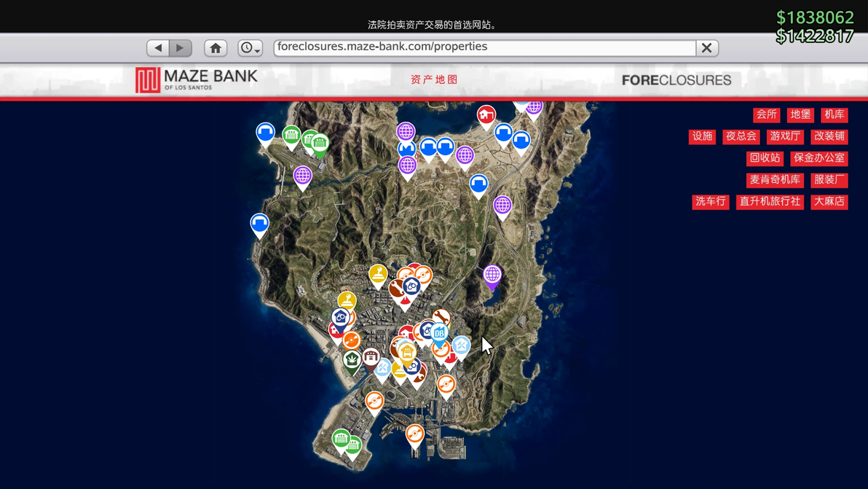Image resolution: width=868 pixels, height=489 pixels.
Task: Go forward with the browser forward arrow
Action: [181, 47]
